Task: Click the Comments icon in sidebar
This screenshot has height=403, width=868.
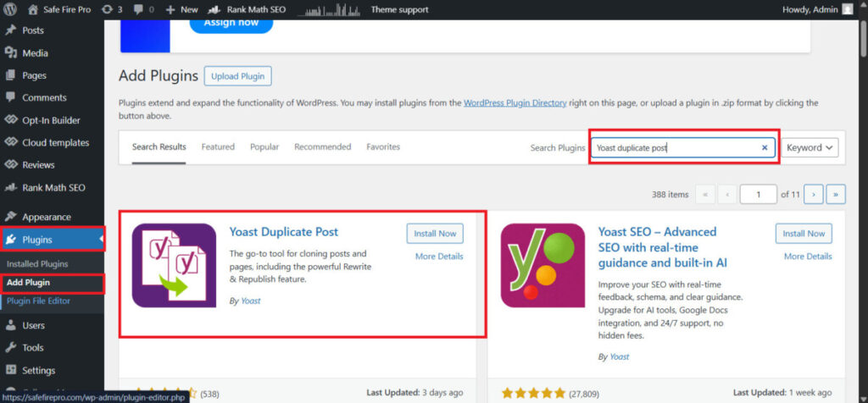Action: click(x=10, y=97)
